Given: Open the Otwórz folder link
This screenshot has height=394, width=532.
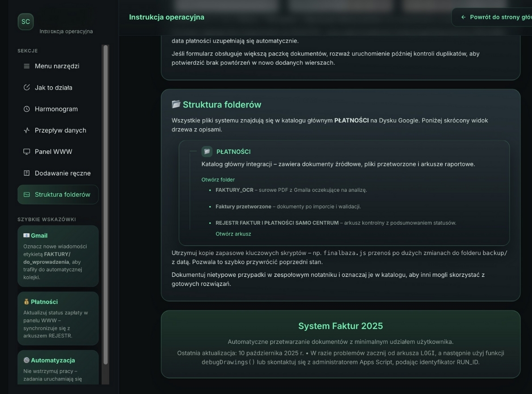Looking at the screenshot, I should [218, 179].
